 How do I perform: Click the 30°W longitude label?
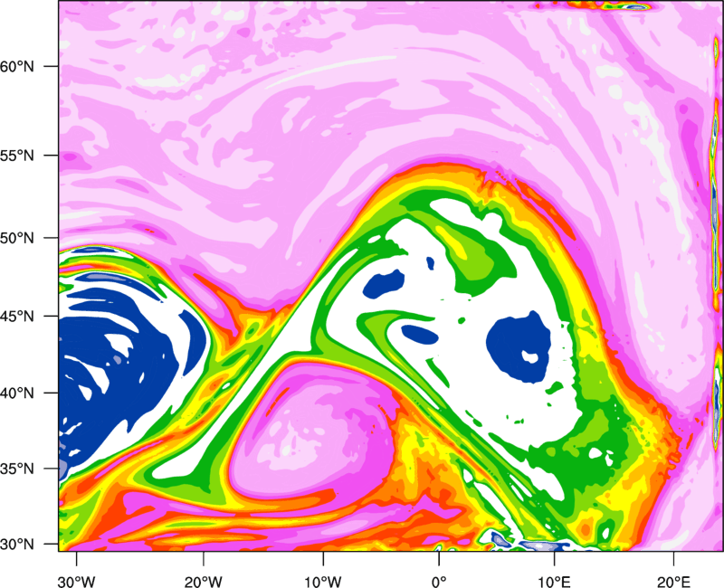pos(76,582)
